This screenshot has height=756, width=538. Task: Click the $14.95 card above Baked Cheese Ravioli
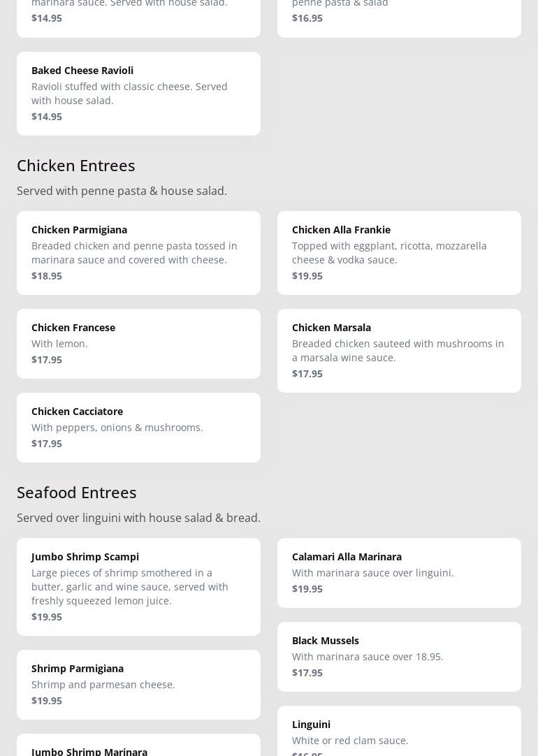138,15
